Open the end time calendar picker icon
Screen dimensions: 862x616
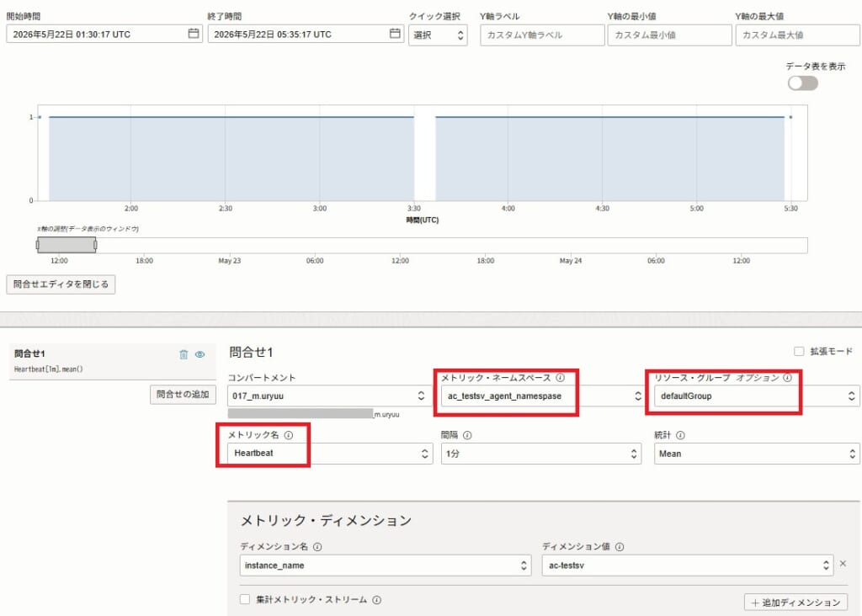point(395,34)
